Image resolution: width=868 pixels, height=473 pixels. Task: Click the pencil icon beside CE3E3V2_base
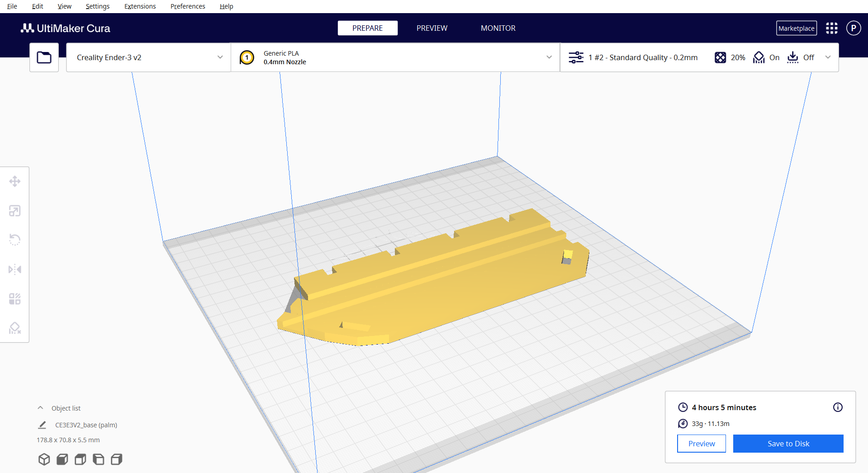[42, 425]
